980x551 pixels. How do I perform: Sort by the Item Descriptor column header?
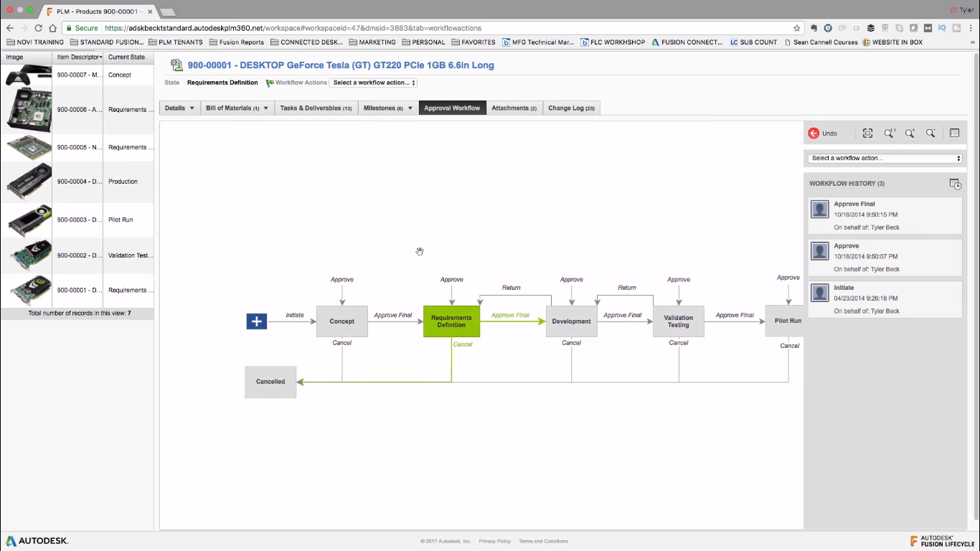(x=79, y=57)
